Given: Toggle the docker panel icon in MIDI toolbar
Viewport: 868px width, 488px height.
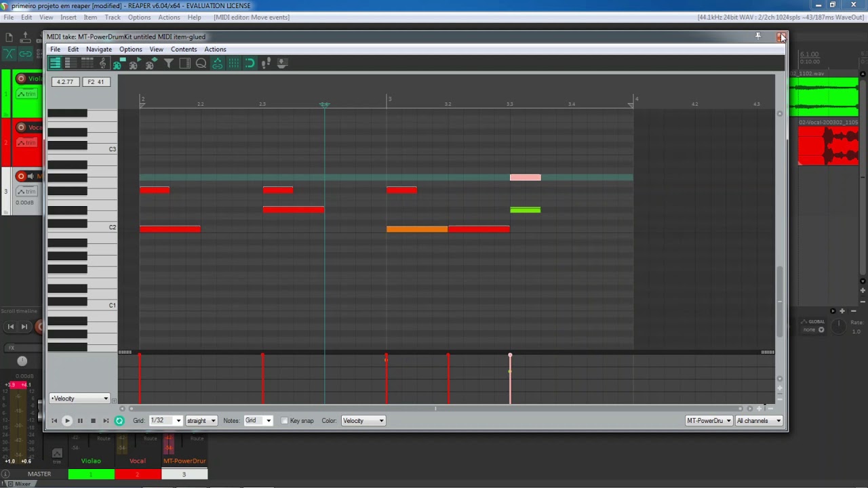Looking at the screenshot, I should (x=184, y=63).
